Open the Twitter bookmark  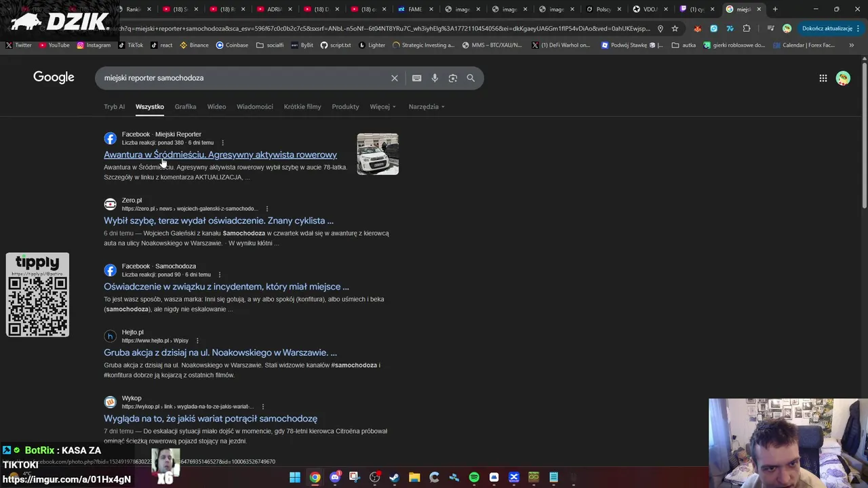[19, 45]
